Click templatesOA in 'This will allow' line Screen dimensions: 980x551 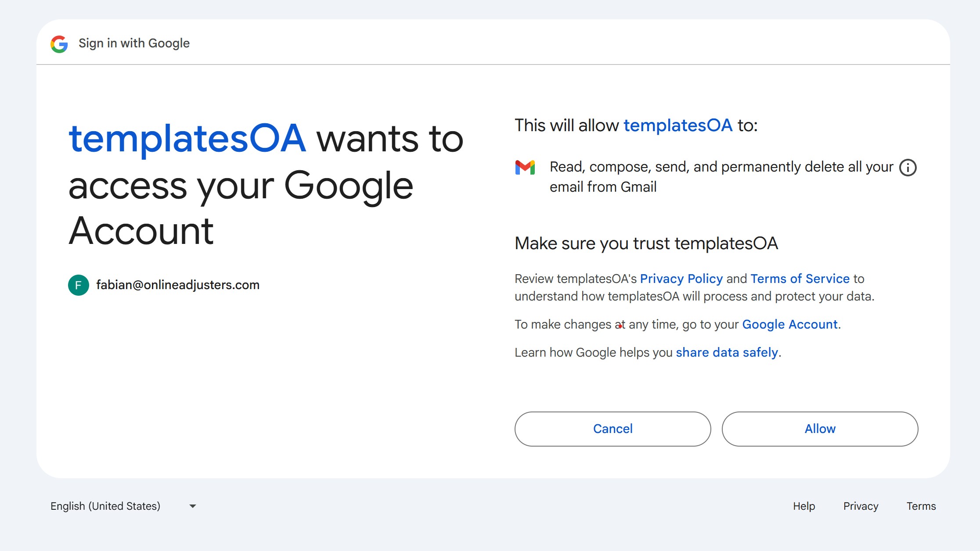[678, 125]
